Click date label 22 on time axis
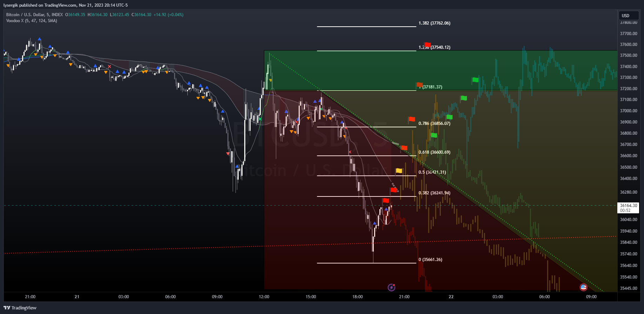This screenshot has height=314, width=644. tap(451, 297)
